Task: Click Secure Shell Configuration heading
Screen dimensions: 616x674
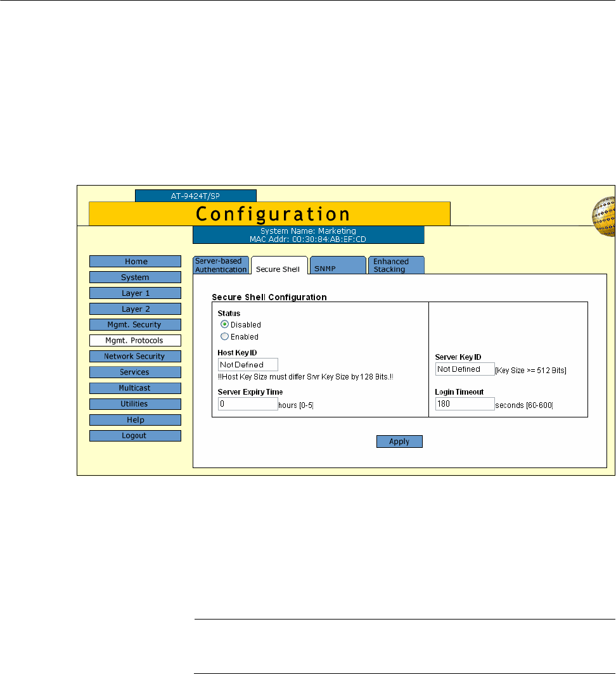Action: pyautogui.click(x=269, y=297)
